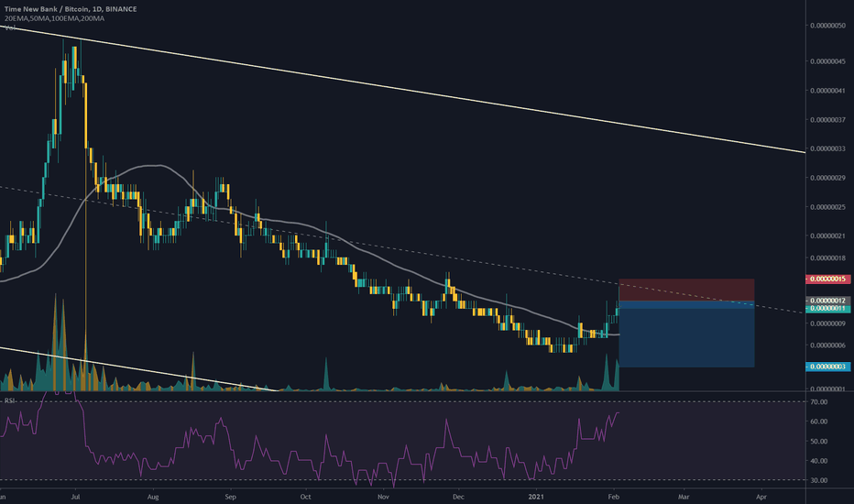Select the dashed descending channel midline
This screenshot has height=504, width=854.
[x=403, y=249]
